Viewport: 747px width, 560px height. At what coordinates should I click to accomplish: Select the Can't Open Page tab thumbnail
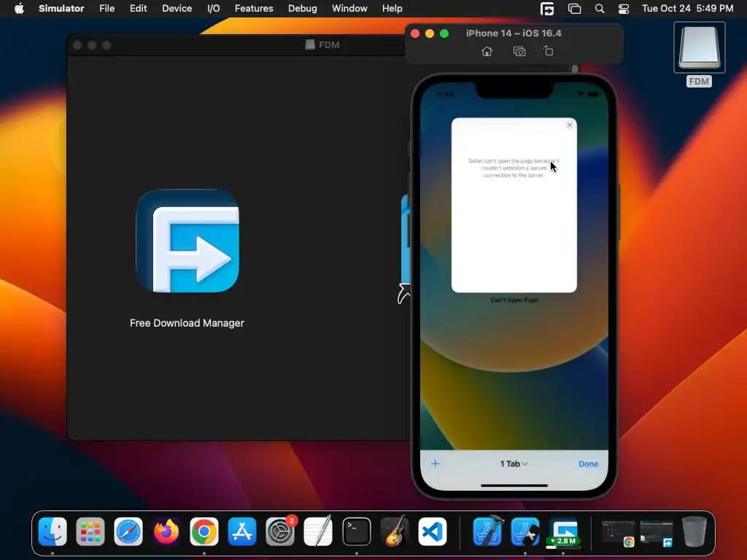514,205
